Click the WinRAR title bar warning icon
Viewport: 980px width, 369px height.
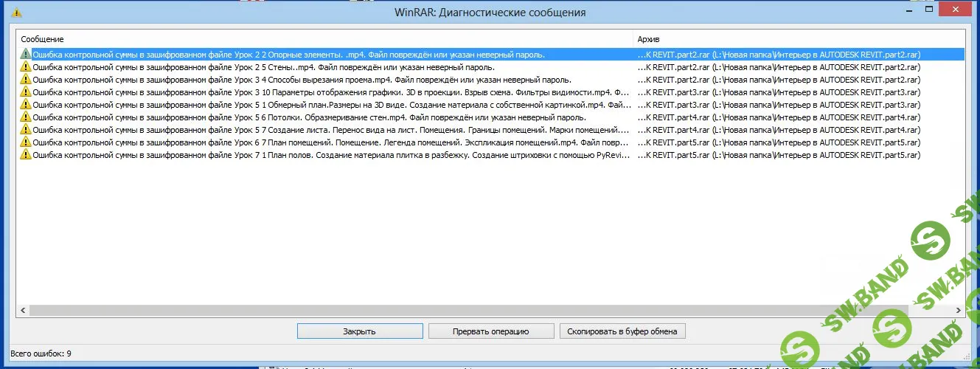click(x=17, y=13)
